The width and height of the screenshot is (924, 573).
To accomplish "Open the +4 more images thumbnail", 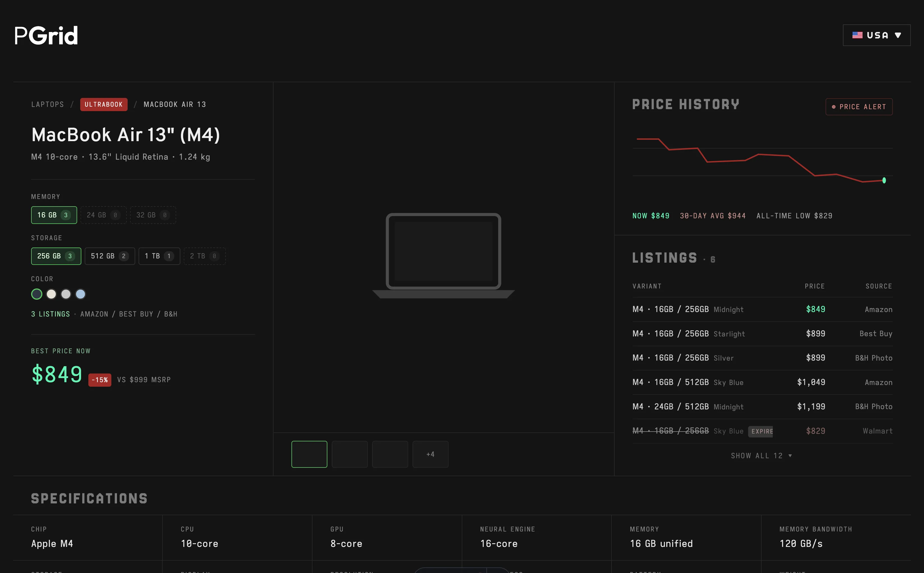I will pyautogui.click(x=430, y=454).
